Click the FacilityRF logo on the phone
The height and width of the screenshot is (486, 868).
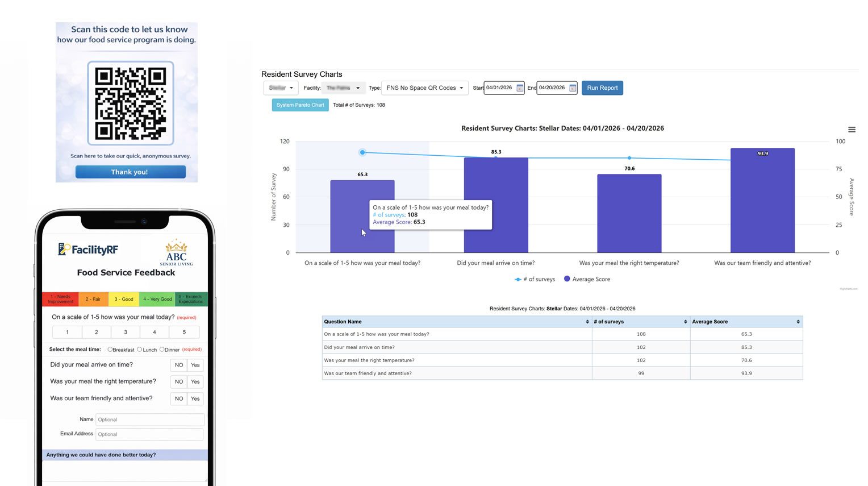click(x=88, y=250)
